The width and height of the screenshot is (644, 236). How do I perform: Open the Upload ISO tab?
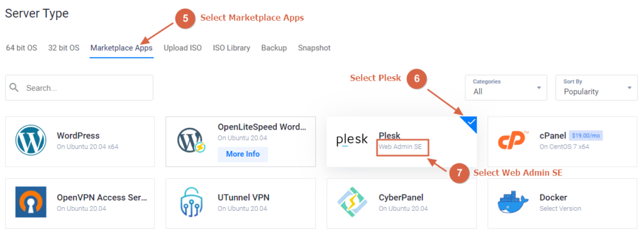tap(183, 48)
